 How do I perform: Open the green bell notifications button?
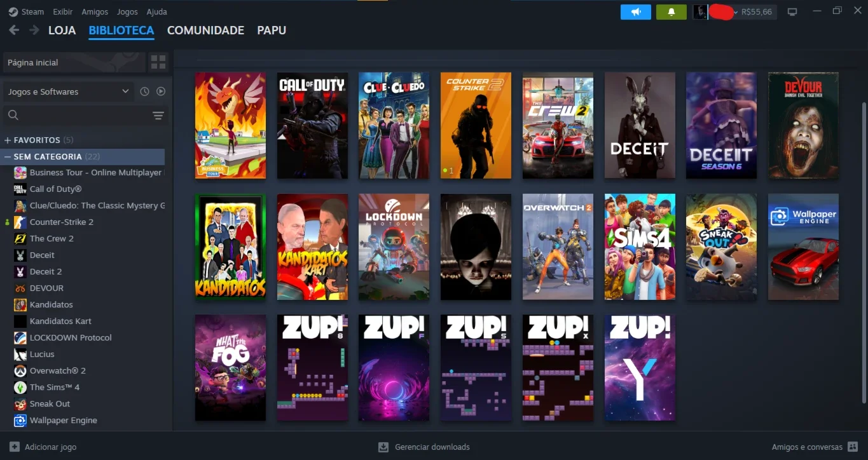coord(672,12)
